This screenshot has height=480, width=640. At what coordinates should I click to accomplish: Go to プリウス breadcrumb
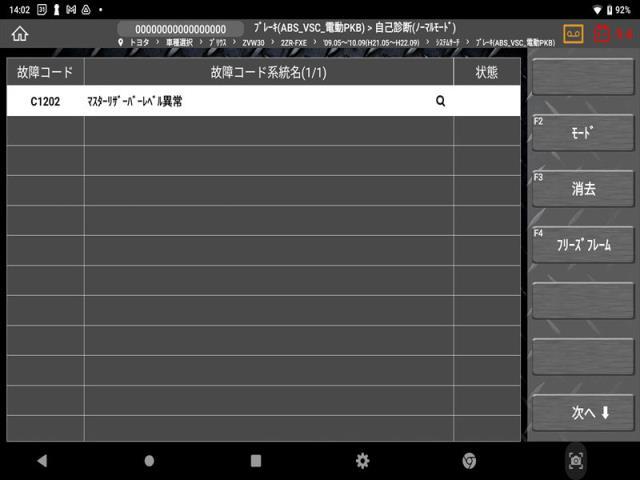[x=218, y=42]
